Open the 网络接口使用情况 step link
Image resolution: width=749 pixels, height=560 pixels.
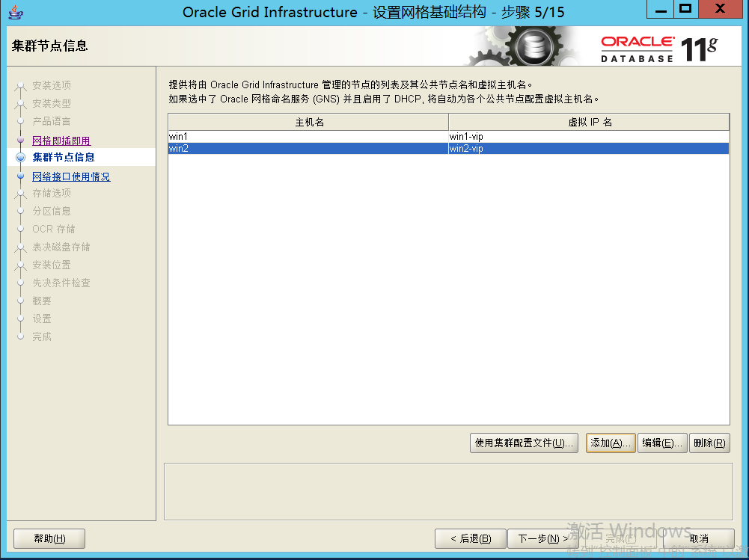[x=71, y=176]
